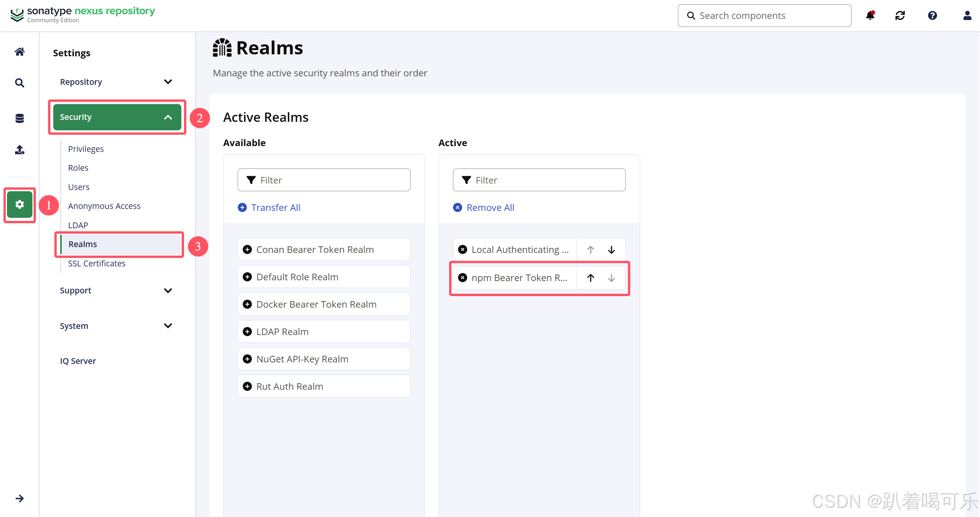
Task: Open the Upload icon in left sidebar
Action: click(20, 150)
